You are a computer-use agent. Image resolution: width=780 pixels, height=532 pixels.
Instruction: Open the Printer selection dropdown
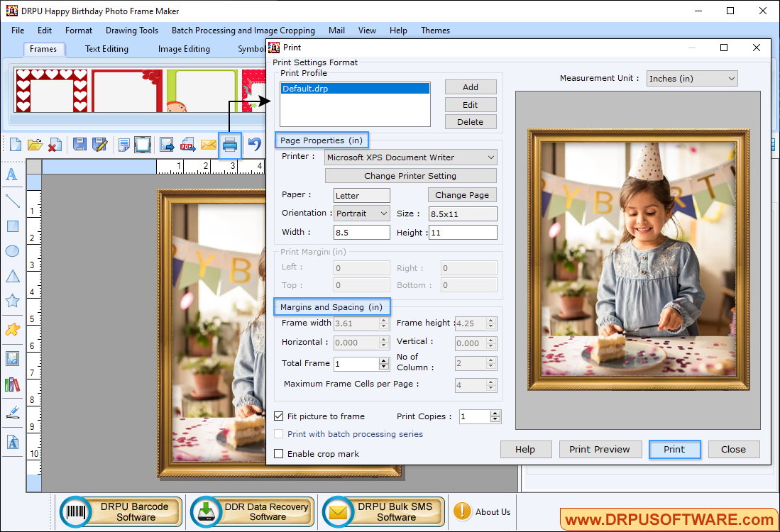pos(491,157)
